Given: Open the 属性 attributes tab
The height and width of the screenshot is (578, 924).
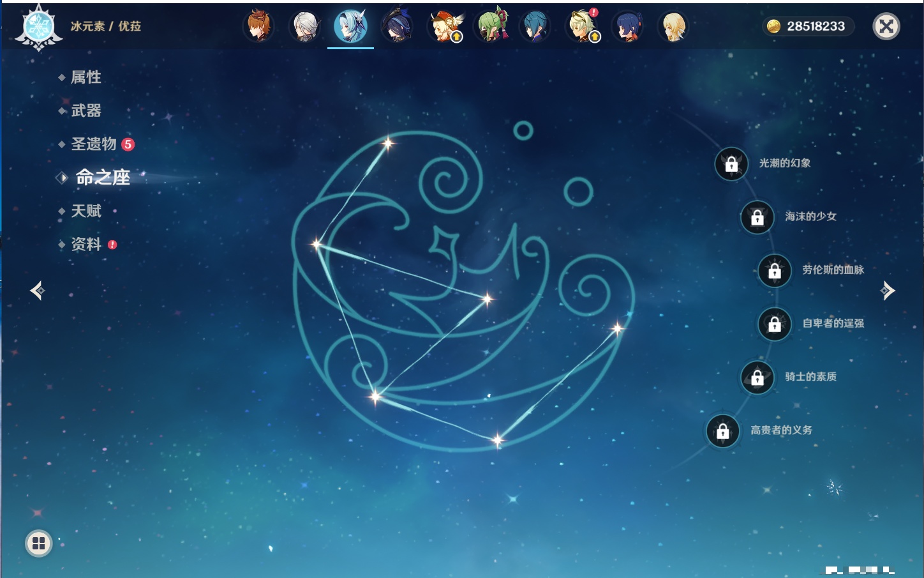Looking at the screenshot, I should pyautogui.click(x=86, y=77).
